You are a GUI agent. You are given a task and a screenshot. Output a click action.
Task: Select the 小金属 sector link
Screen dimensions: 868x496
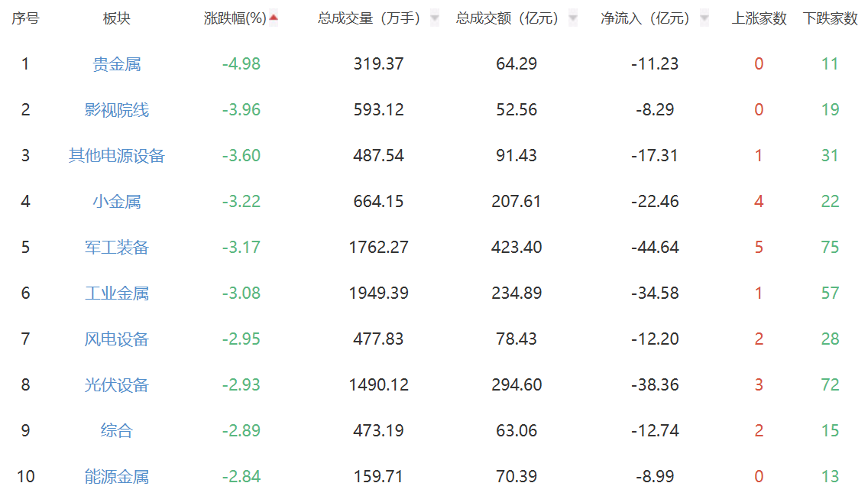(117, 202)
